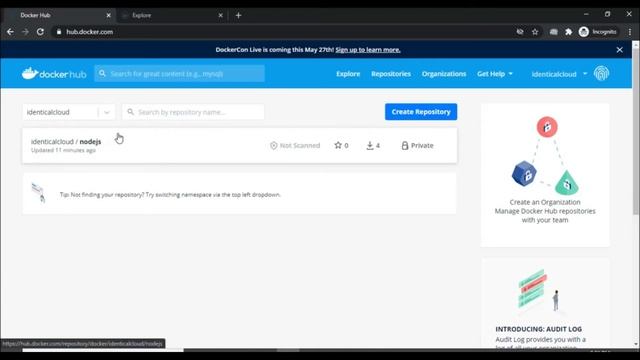Click the Audit Log illustration
Image resolution: width=640 pixels, height=360 pixels.
point(539,291)
